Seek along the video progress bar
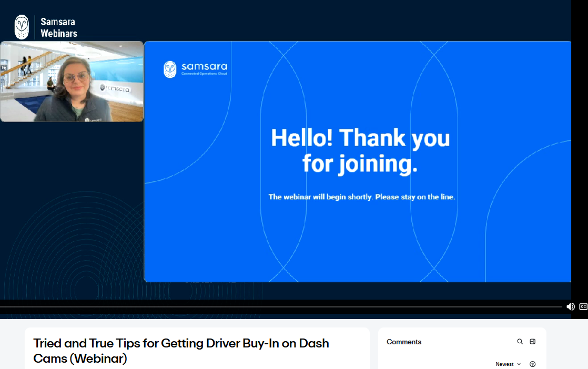Image resolution: width=588 pixels, height=369 pixels. pos(279,307)
